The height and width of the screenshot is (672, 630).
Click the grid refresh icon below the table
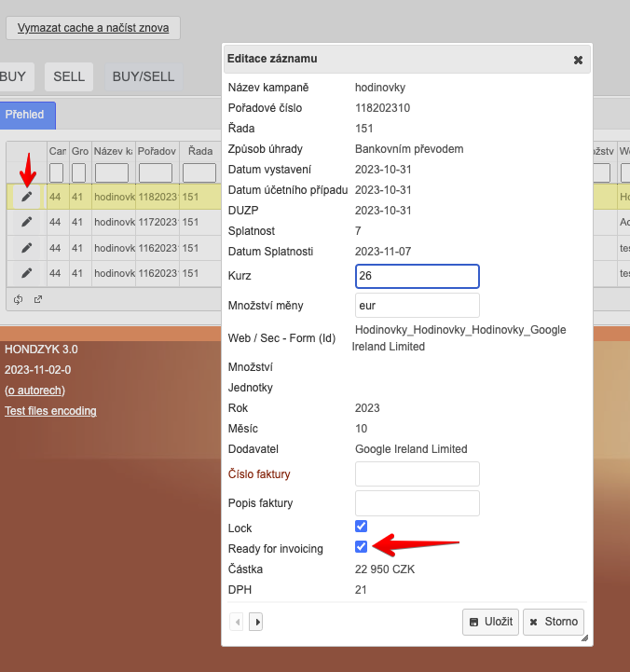coord(19,299)
